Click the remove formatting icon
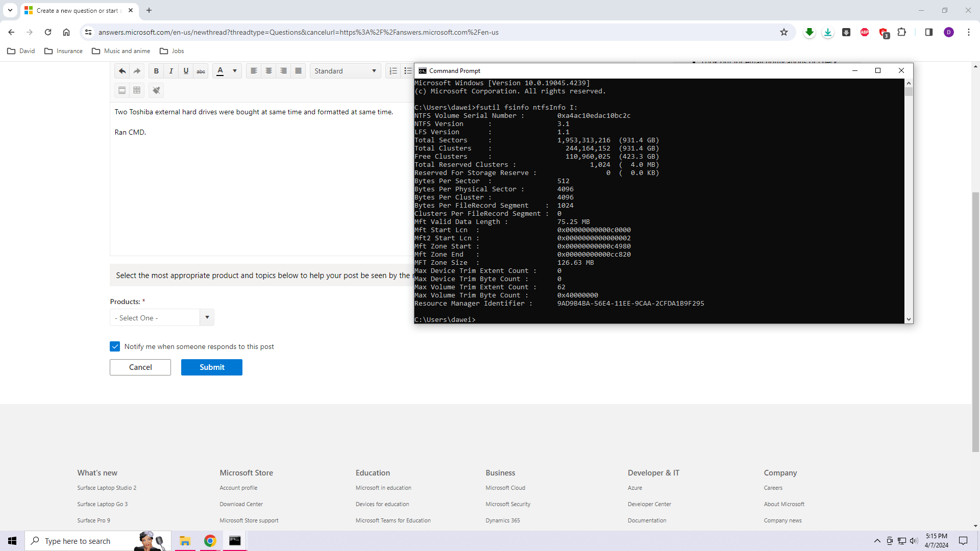Image resolution: width=980 pixels, height=551 pixels. click(157, 90)
